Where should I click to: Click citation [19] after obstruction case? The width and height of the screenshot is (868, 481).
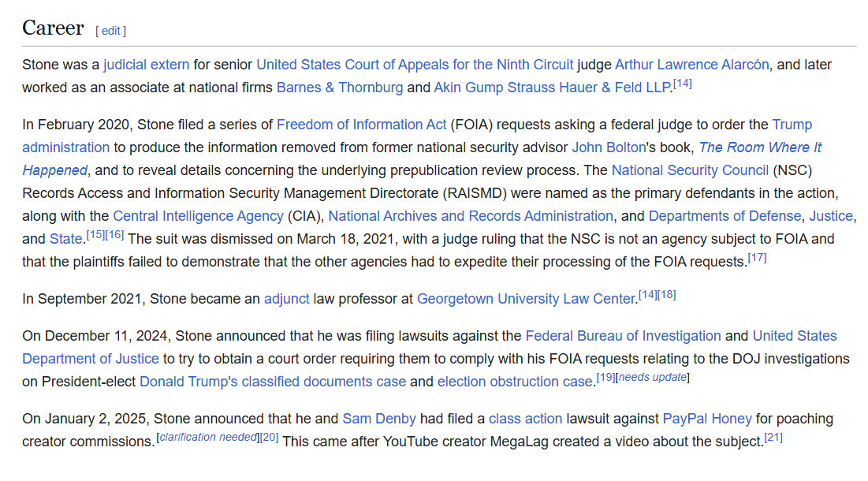click(605, 378)
